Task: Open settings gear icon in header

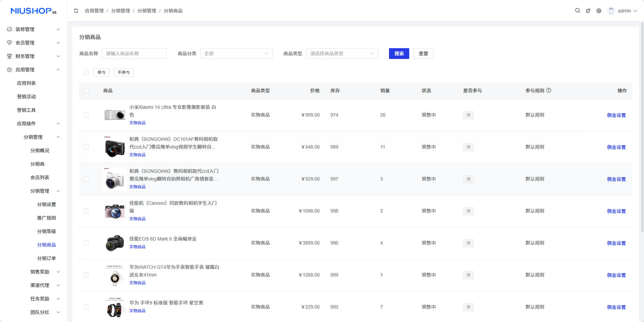Action: tap(599, 11)
